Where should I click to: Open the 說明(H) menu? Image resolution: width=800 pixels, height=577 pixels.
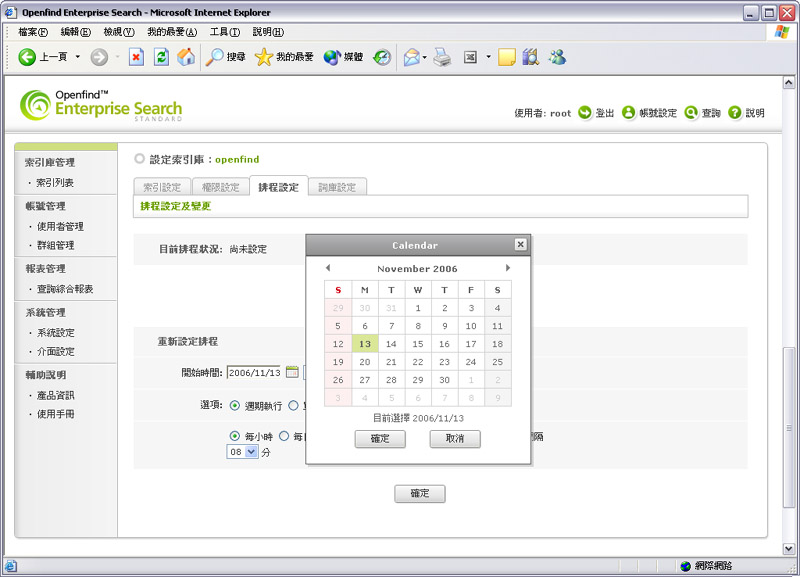point(268,32)
